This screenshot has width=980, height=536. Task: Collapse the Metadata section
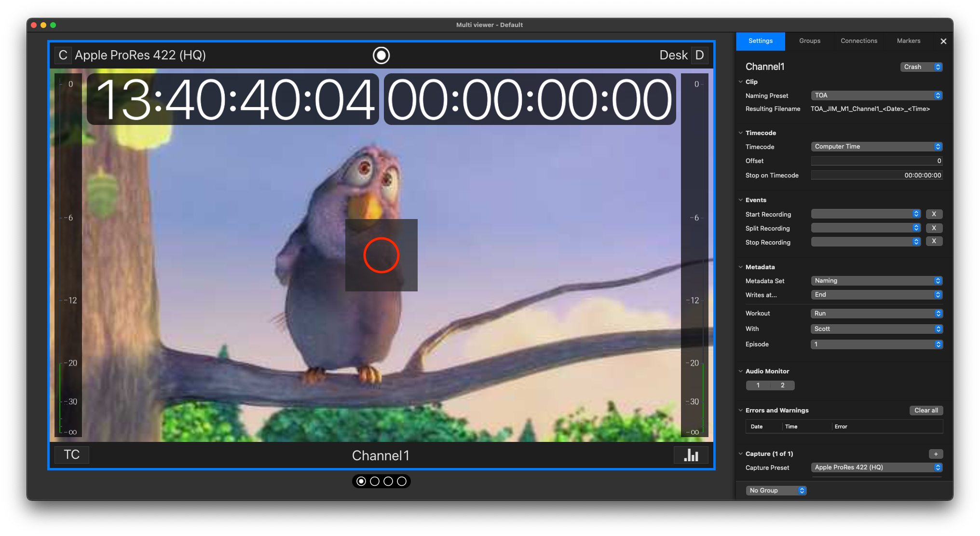[741, 267]
